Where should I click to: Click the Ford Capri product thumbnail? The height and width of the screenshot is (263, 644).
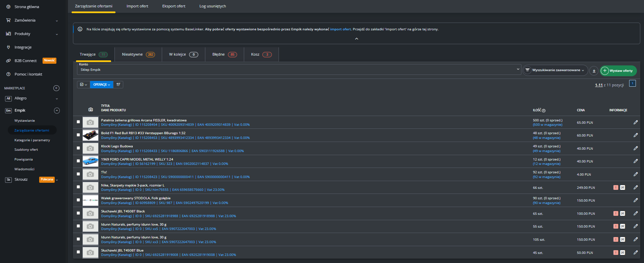91,161
